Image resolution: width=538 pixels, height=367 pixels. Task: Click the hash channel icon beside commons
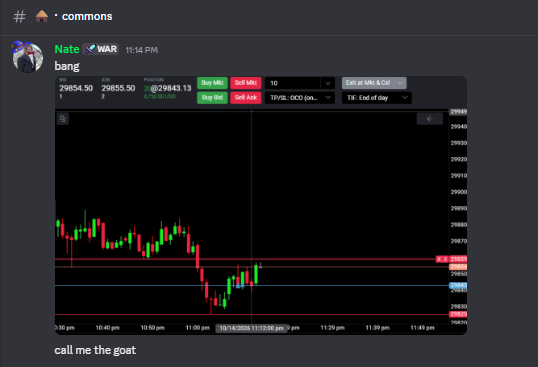coord(19,16)
